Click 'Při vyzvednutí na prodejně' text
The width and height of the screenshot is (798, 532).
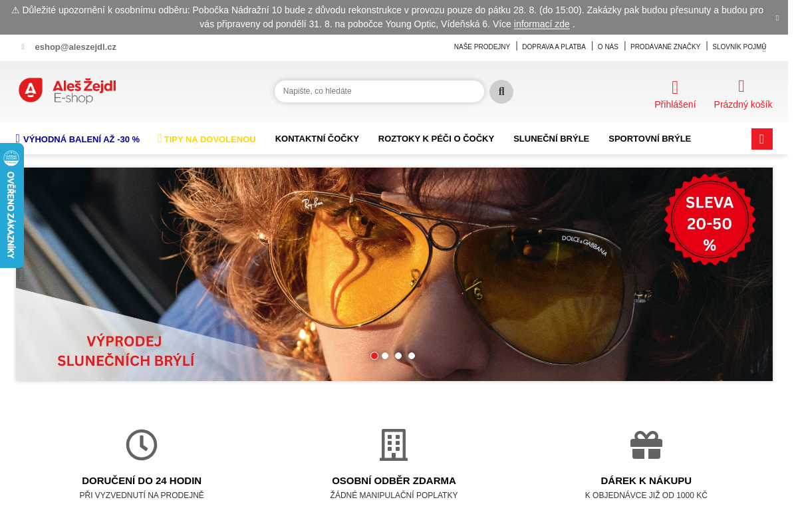point(142,495)
